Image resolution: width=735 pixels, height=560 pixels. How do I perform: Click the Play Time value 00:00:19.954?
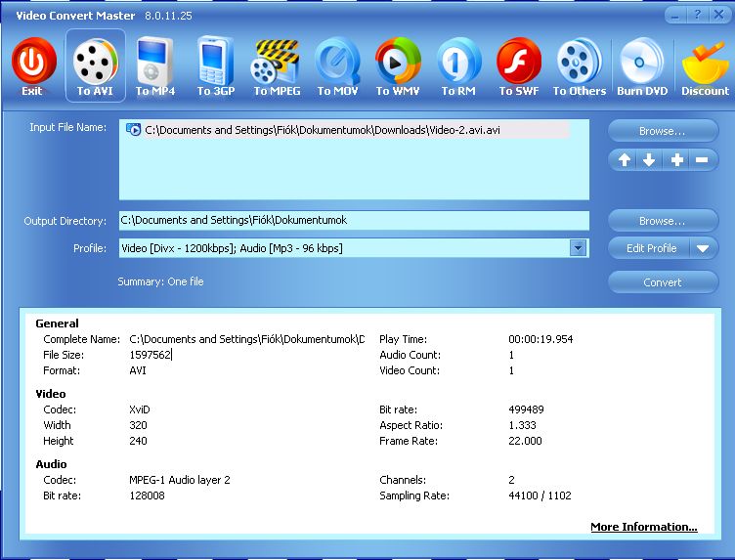[540, 339]
